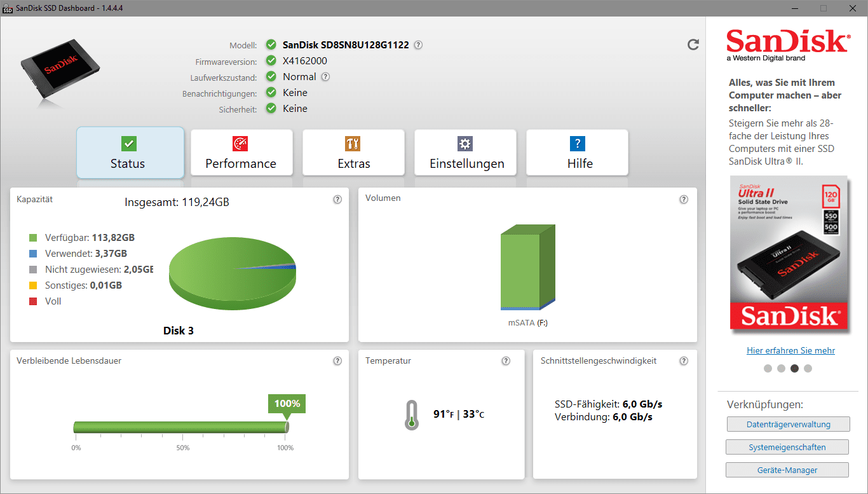This screenshot has height=494, width=868.
Task: Click yellow Sonstiges legend swatch
Action: (x=33, y=285)
